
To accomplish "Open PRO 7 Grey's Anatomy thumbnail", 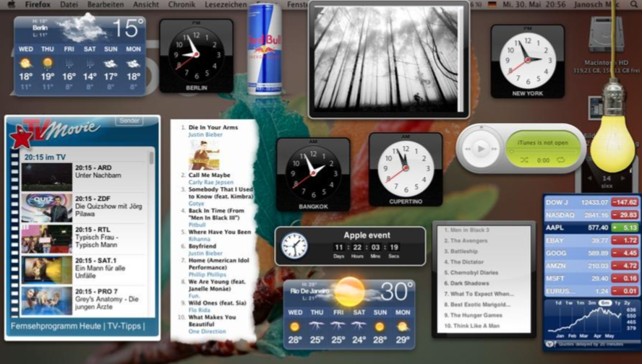I will point(47,300).
